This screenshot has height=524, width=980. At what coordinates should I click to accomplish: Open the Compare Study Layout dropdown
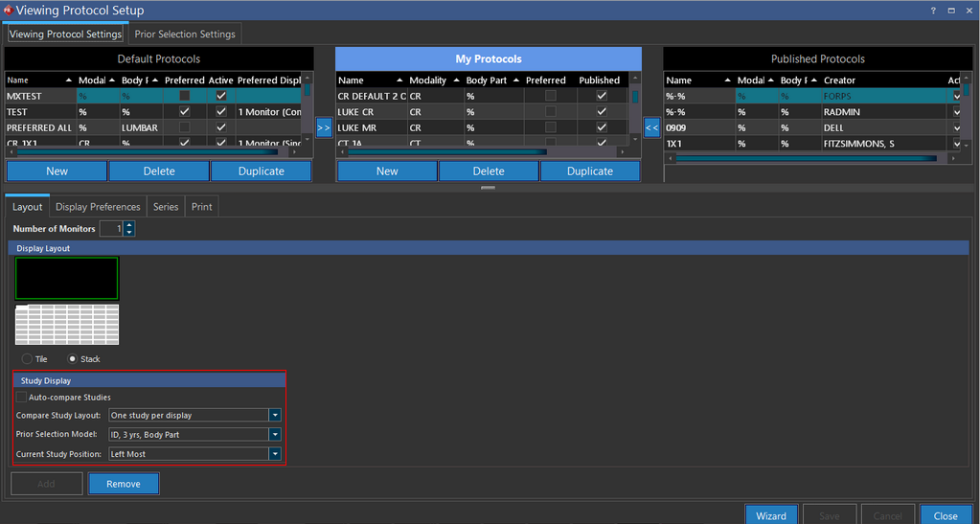click(x=275, y=416)
